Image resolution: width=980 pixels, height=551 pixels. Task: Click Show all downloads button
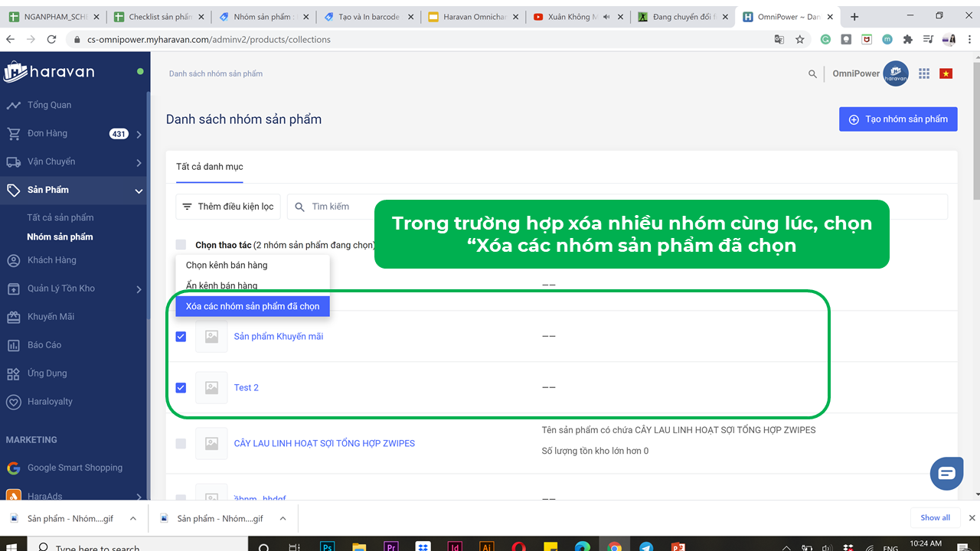pyautogui.click(x=935, y=517)
